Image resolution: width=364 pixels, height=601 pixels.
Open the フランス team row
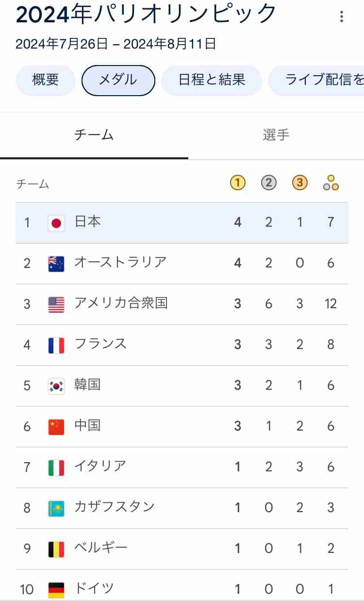click(182, 345)
